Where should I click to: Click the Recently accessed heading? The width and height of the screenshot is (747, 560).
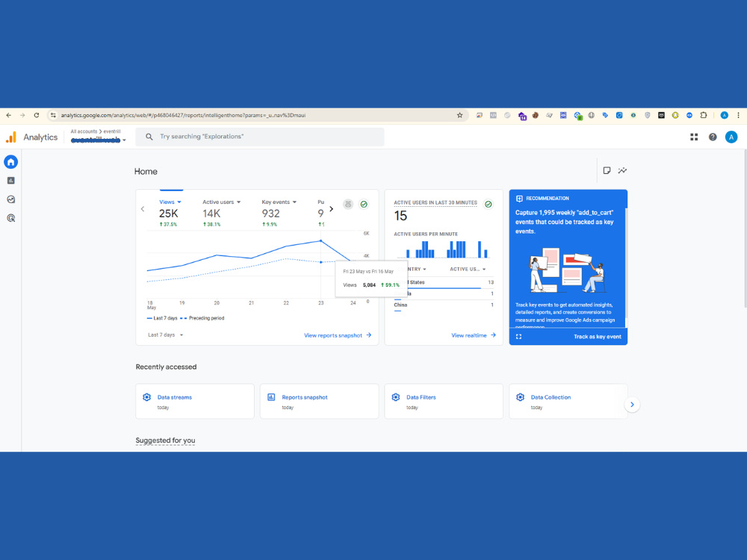point(166,367)
